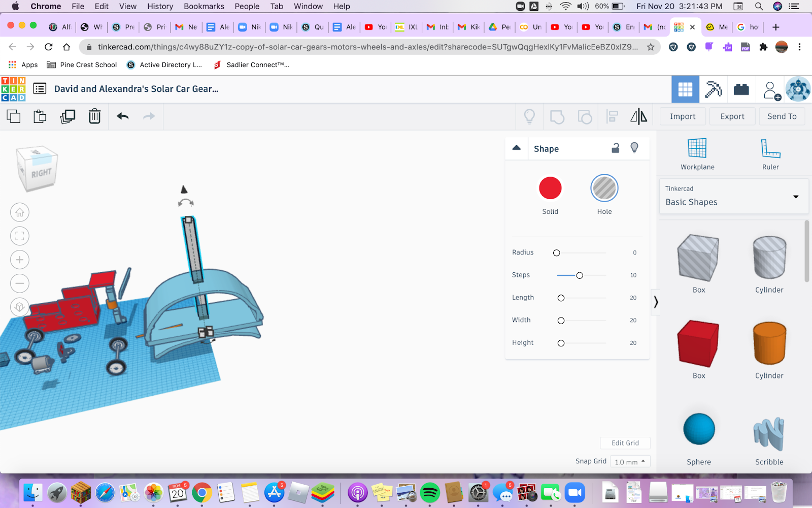The height and width of the screenshot is (508, 812).
Task: Click the Steps slider handle
Action: pyautogui.click(x=580, y=275)
